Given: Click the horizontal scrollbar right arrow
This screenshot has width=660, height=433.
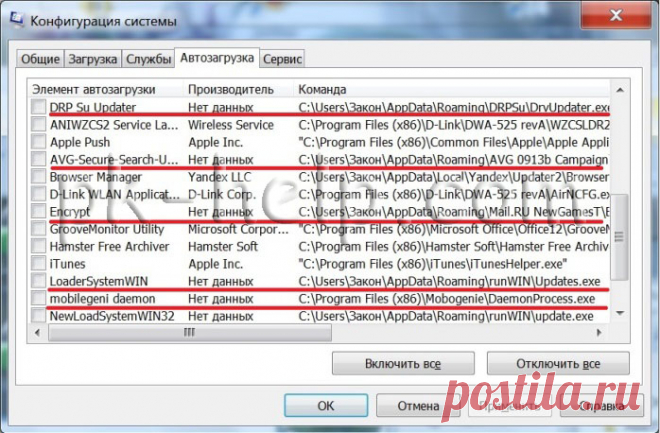Looking at the screenshot, I should coord(599,332).
